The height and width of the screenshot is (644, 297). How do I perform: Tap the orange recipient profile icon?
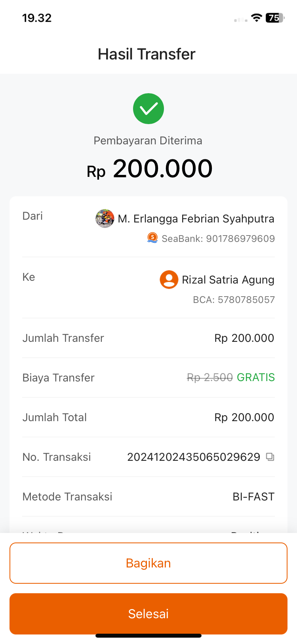[x=169, y=280]
